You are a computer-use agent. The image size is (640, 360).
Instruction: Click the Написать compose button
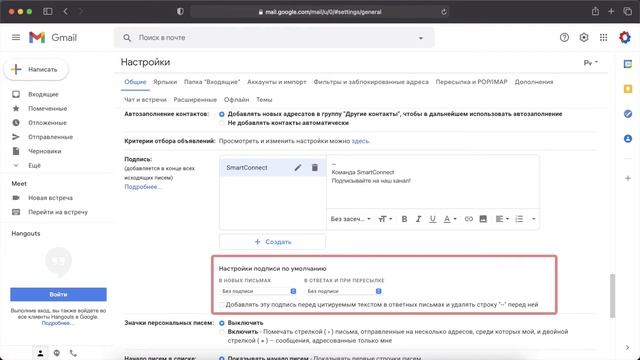pos(36,69)
